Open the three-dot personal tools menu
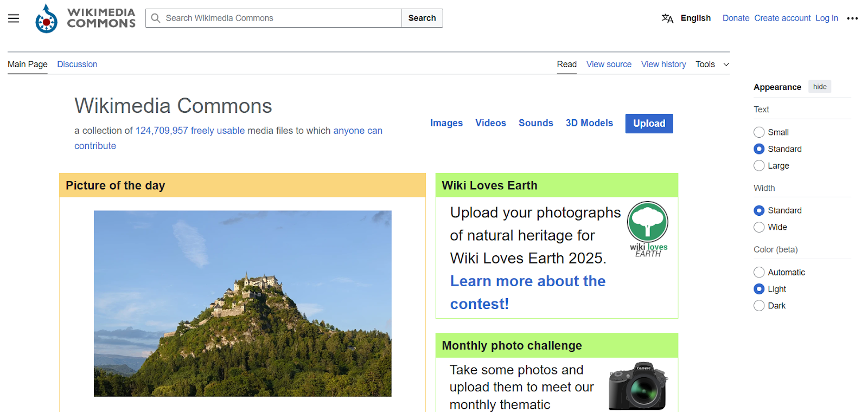Viewport: 868px width, 412px height. (852, 18)
